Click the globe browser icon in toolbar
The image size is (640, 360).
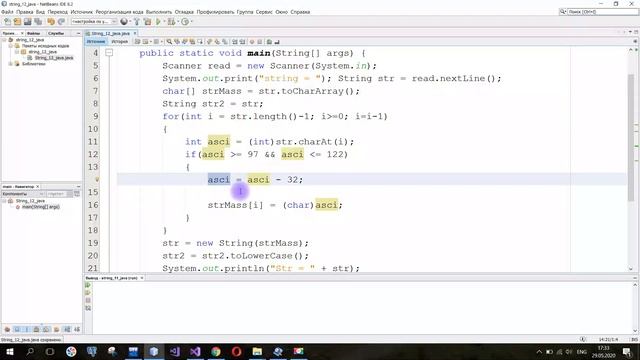coord(124,22)
